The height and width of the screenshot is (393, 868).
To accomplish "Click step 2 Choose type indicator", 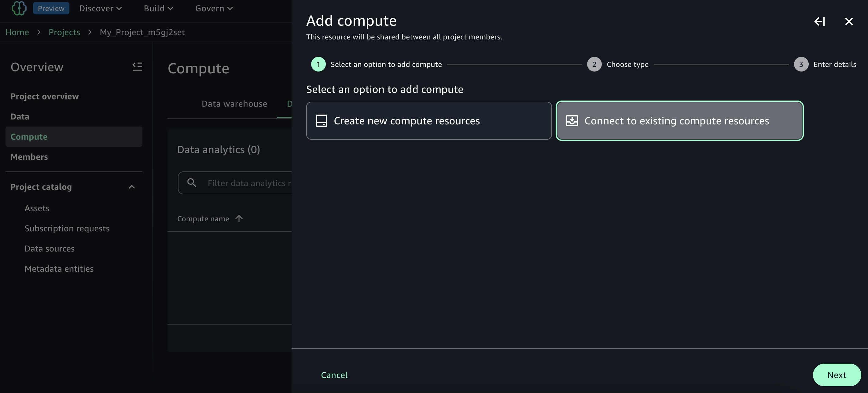I will click(x=594, y=64).
